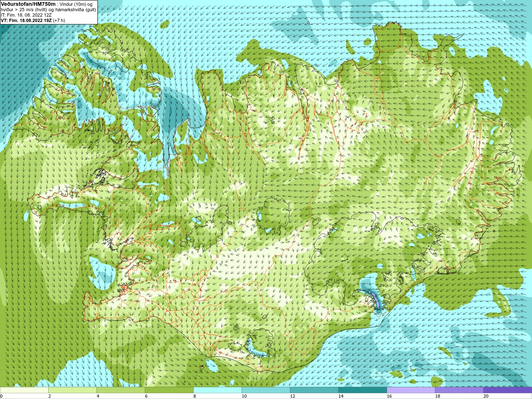Click the 2–4 m/s light green legend swatch
This screenshot has height=399, width=532.
72,390
